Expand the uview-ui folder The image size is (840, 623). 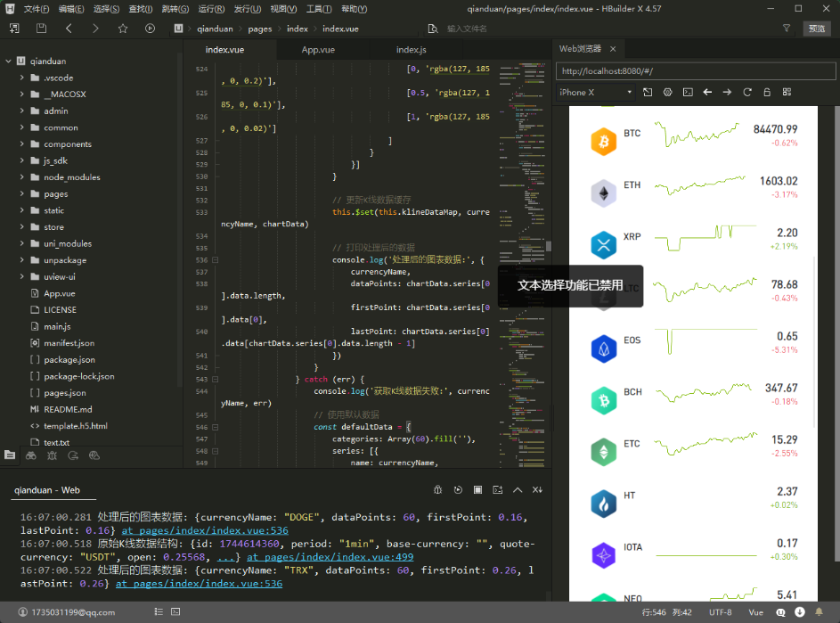click(x=22, y=276)
